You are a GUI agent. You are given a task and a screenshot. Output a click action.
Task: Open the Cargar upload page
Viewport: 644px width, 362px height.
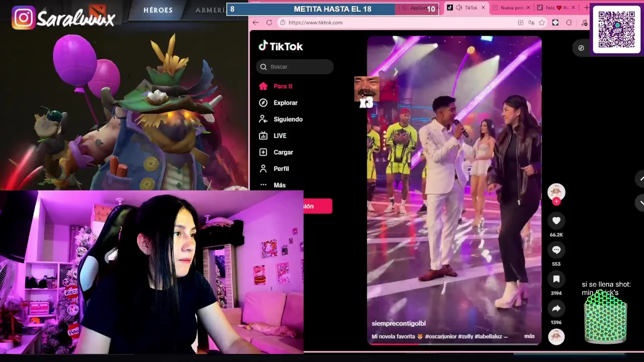point(276,152)
